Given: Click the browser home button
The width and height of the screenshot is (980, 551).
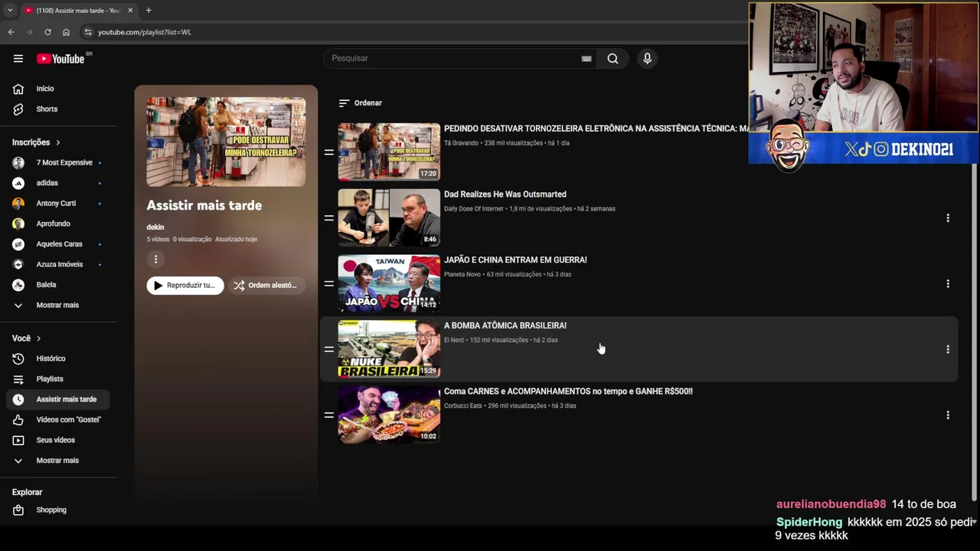Looking at the screenshot, I should pos(66,32).
